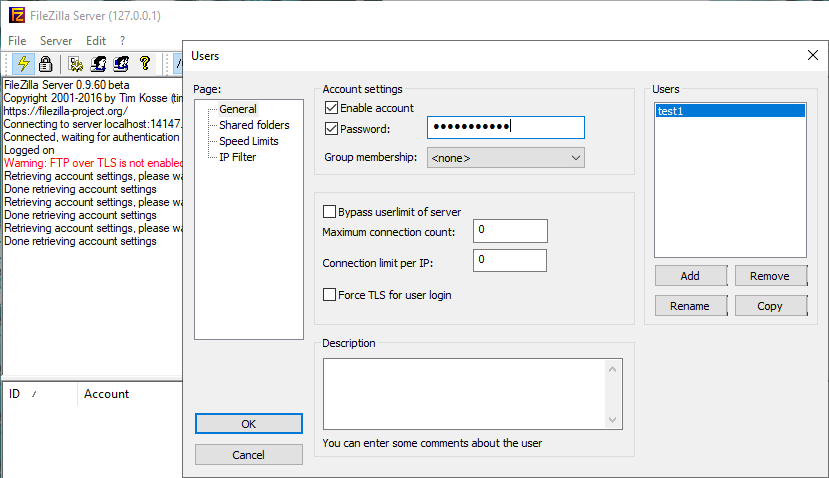The height and width of the screenshot is (478, 829).
Task: Open the Users editor toolbar icon
Action: 98,64
